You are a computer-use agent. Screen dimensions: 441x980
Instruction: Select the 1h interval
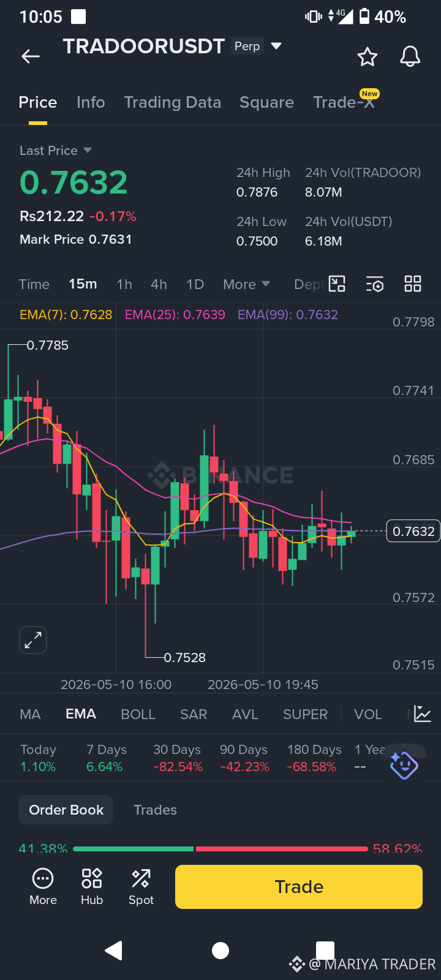pyautogui.click(x=124, y=284)
